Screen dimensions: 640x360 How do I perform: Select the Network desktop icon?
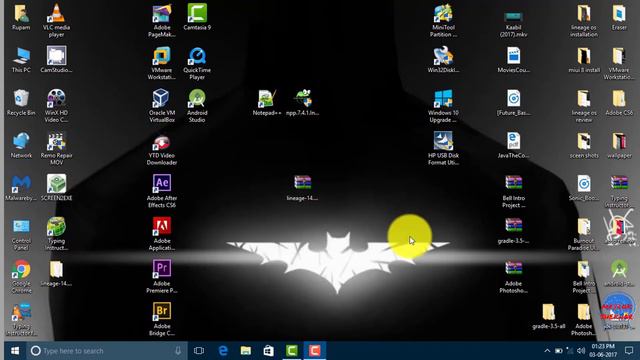tap(21, 145)
